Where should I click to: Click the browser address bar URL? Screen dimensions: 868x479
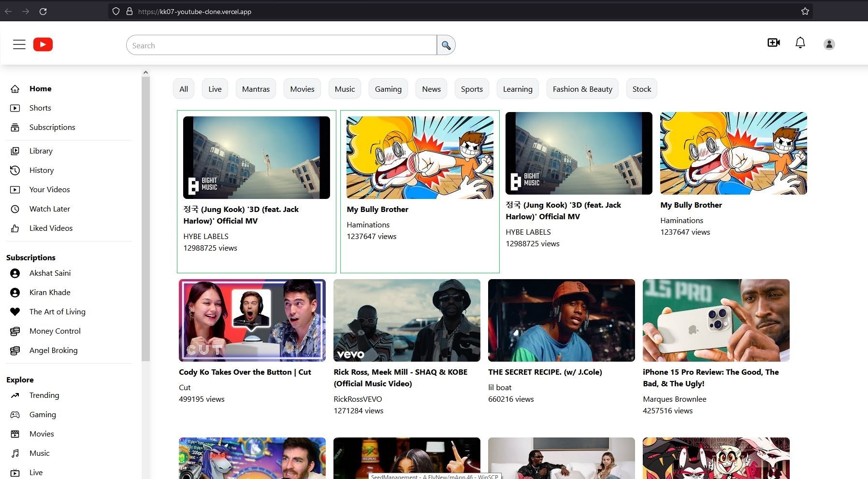click(x=195, y=12)
